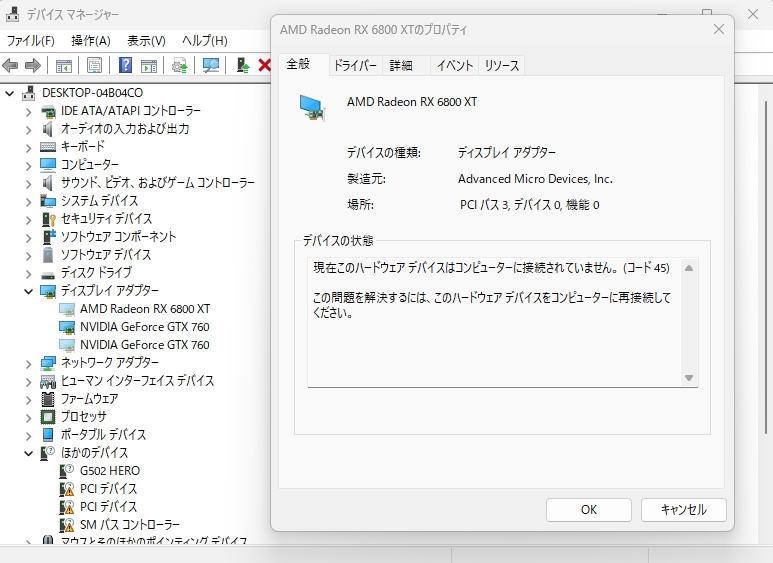Click the device status scroll-up arrow
Screen dimensions: 773x563
click(689, 268)
